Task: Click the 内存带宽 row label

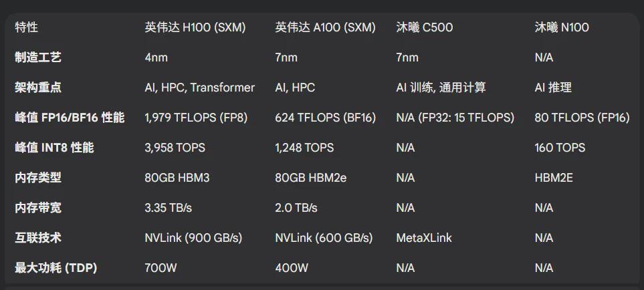Action: (x=38, y=208)
